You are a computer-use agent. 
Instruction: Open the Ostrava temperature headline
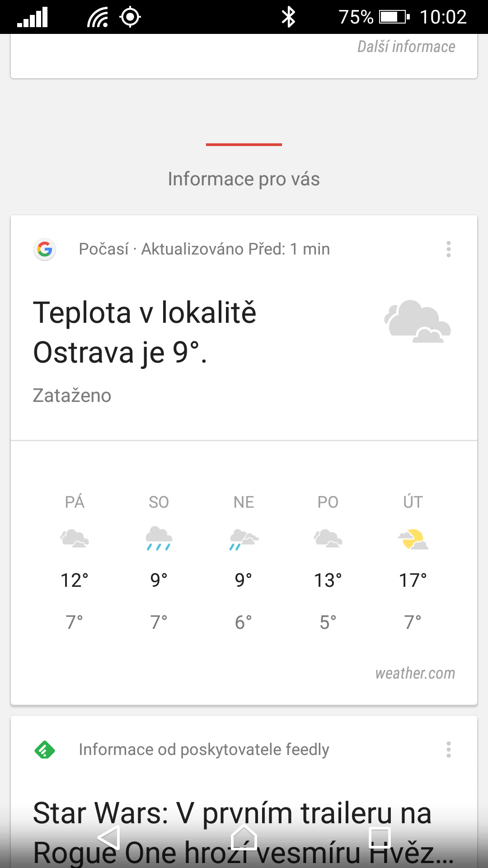tap(145, 332)
